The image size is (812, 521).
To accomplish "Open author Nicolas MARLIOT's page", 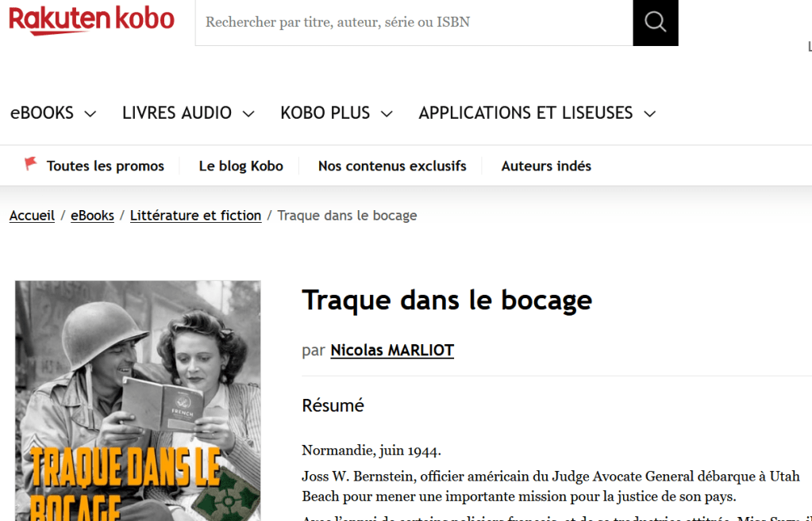I will 392,351.
